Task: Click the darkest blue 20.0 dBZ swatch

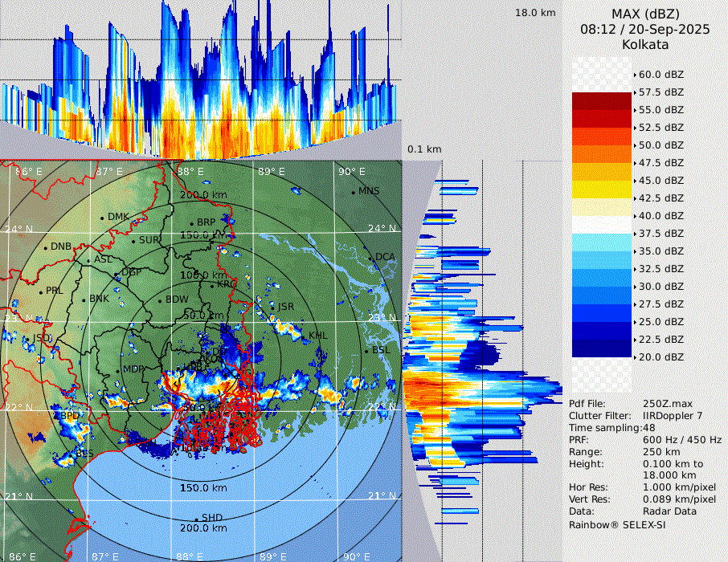Action: click(602, 348)
